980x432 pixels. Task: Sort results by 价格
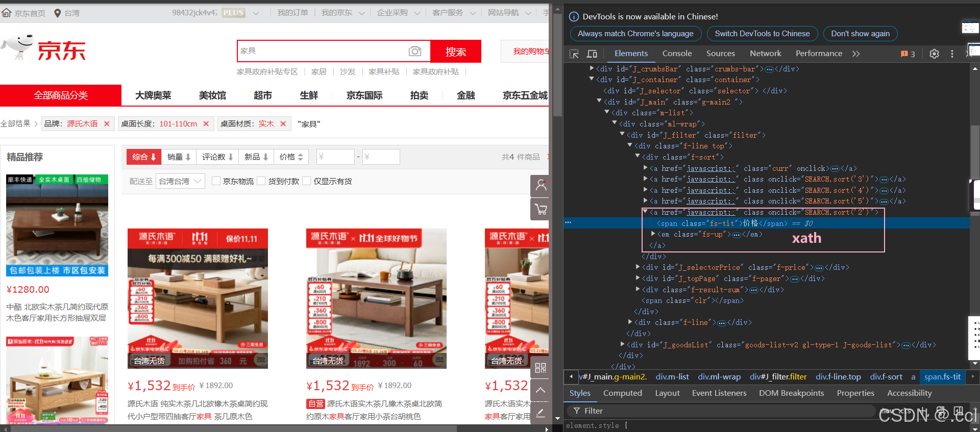point(291,157)
